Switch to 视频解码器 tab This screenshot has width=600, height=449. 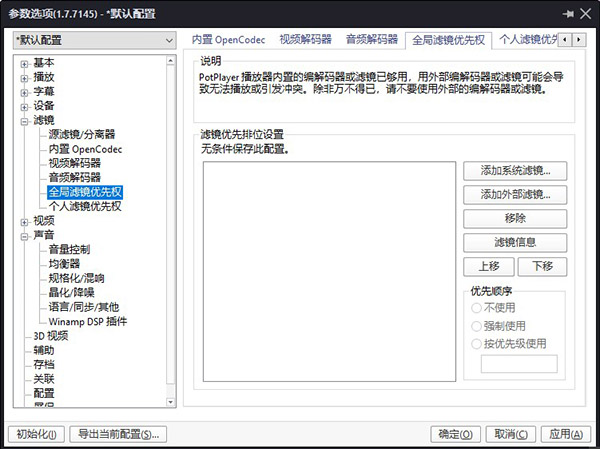pyautogui.click(x=305, y=40)
